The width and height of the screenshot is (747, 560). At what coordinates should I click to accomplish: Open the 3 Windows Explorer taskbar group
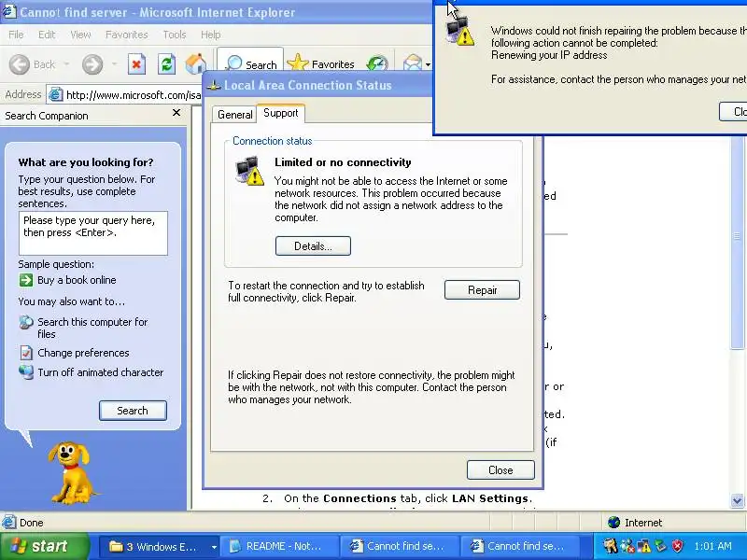(159, 546)
